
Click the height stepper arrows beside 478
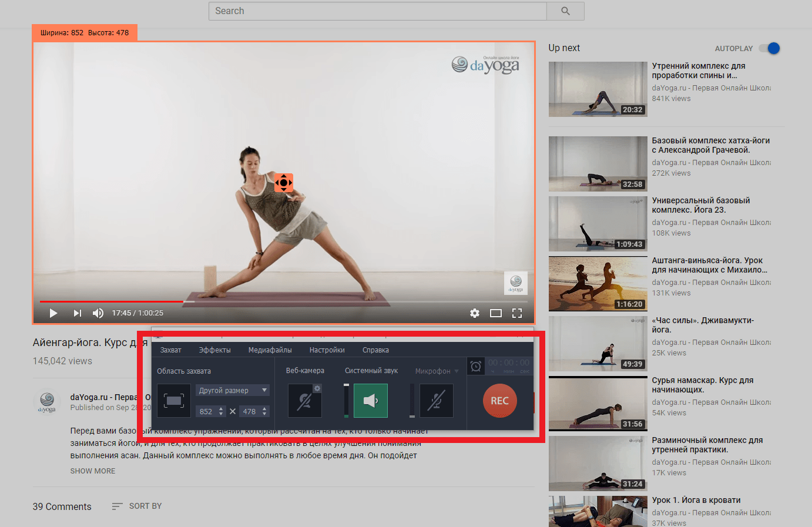tap(264, 411)
